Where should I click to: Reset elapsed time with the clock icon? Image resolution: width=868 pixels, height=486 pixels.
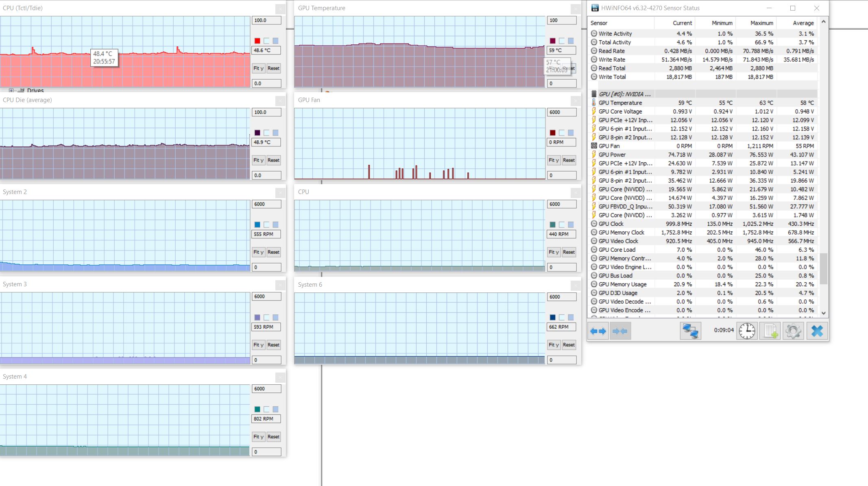[x=747, y=331]
